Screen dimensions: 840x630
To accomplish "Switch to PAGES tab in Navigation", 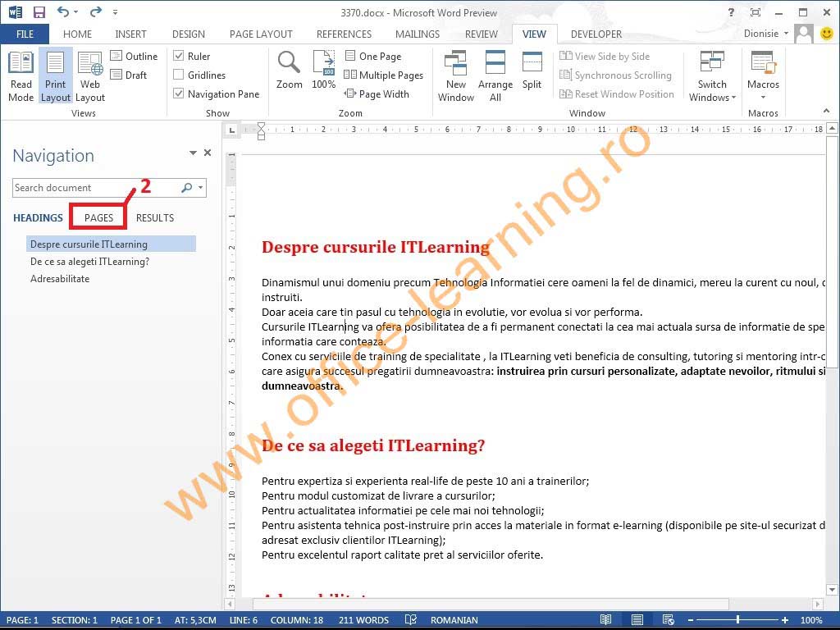I will tap(98, 217).
